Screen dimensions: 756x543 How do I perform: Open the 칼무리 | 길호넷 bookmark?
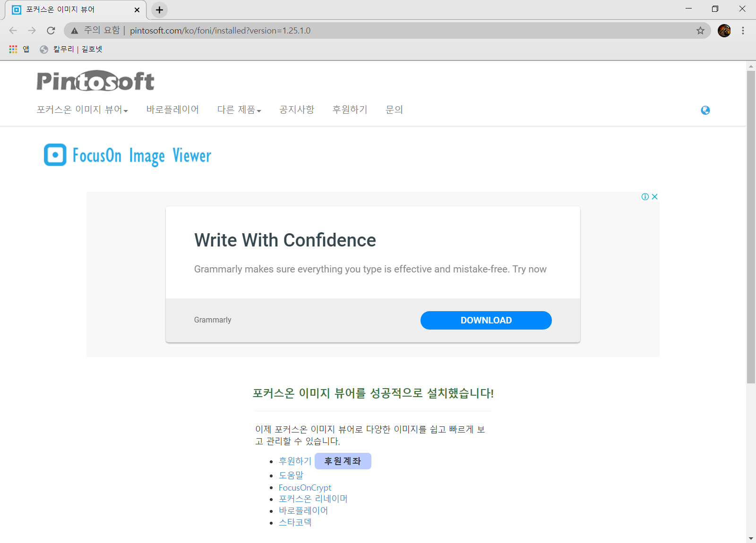71,49
